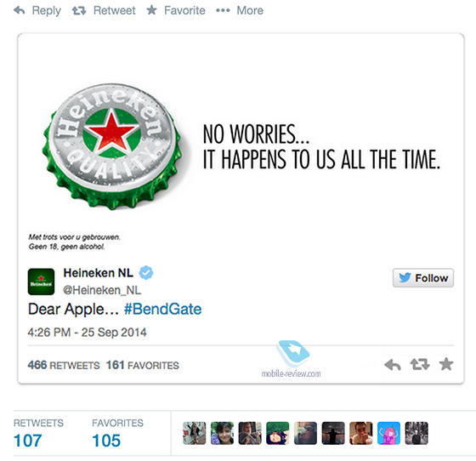Click the first user avatar thumbnail
Image resolution: width=476 pixels, height=461 pixels.
[x=195, y=433]
